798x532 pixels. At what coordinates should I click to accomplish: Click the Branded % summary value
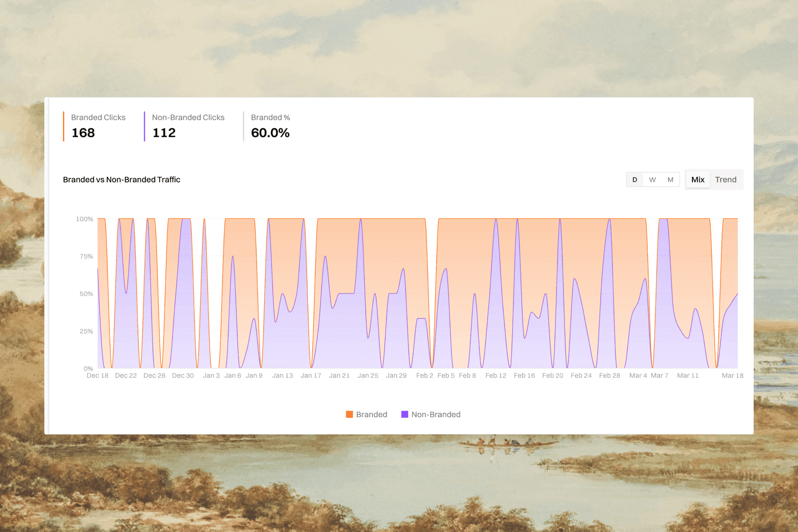coord(270,133)
